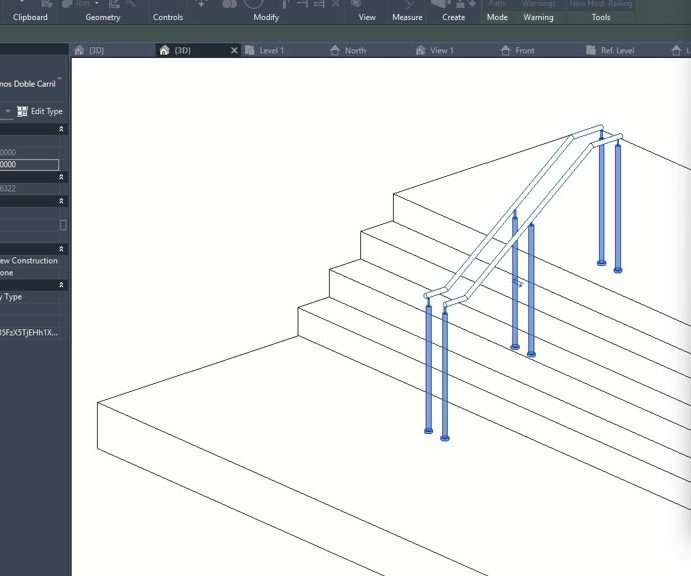Open the properties filter dropdown beside Edit Type
Screen dimensions: 691x576
pos(7,111)
